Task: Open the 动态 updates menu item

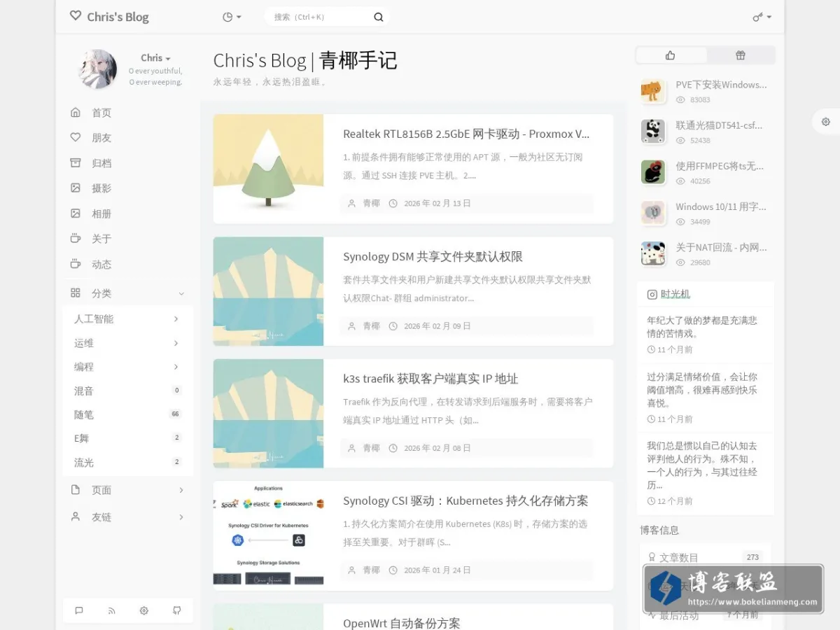Action: [127, 264]
